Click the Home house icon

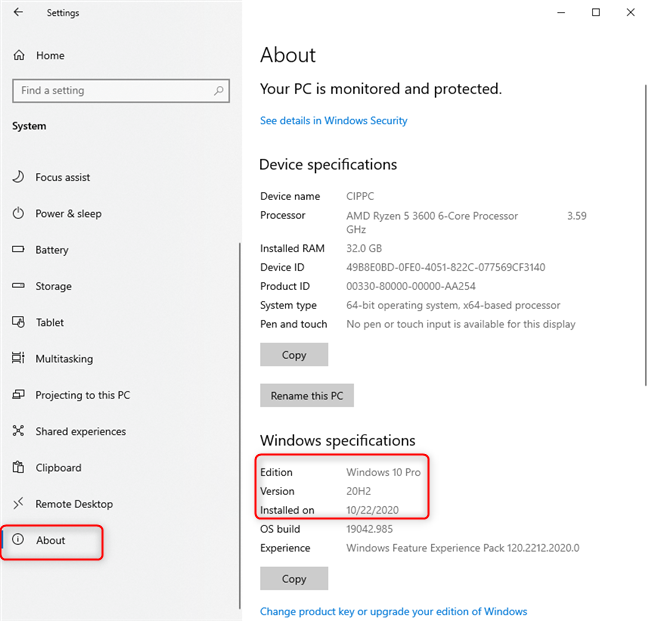19,55
